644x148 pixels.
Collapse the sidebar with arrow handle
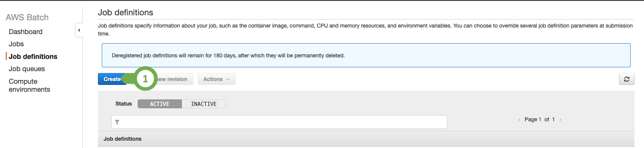[79, 30]
